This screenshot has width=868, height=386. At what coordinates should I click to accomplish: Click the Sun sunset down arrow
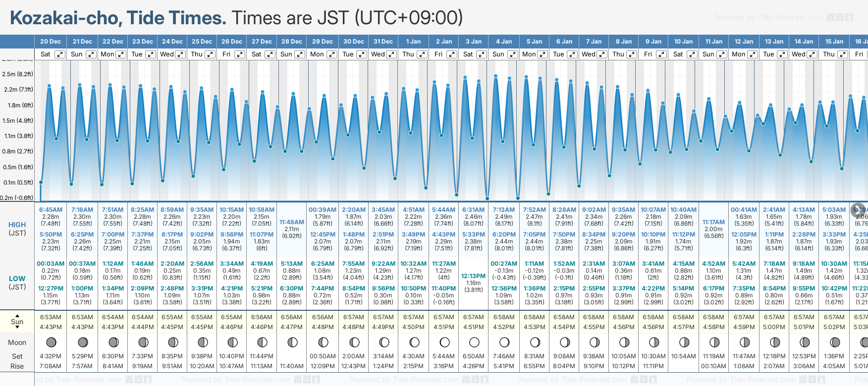pyautogui.click(x=17, y=328)
